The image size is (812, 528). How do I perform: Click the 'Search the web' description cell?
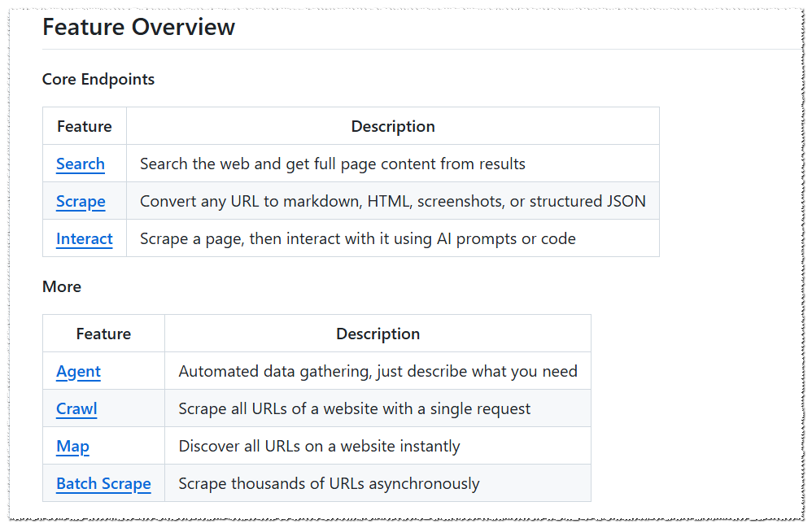(x=393, y=164)
